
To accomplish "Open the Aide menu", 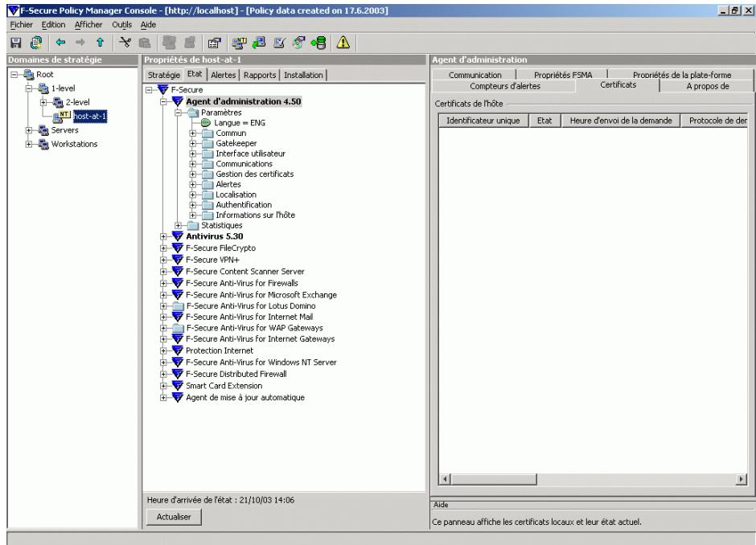I will 148,25.
